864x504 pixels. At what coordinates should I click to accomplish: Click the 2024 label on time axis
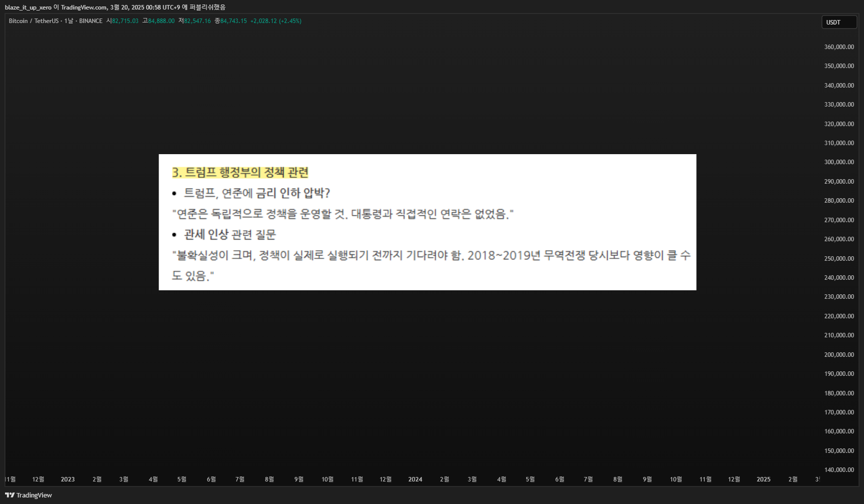click(x=415, y=479)
